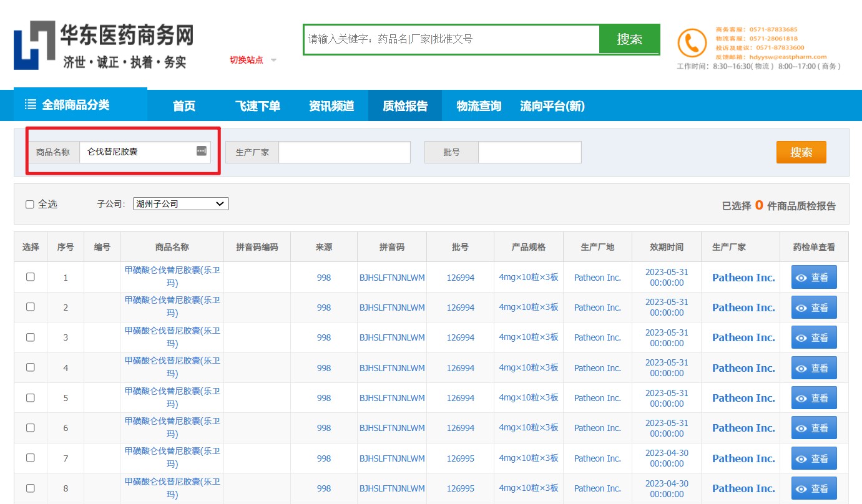Click 查看 button for row 1
Screen dimensions: 862x504
(814, 278)
